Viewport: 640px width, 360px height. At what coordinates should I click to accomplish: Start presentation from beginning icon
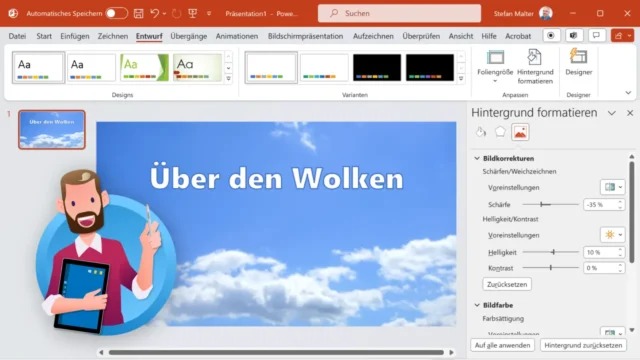click(193, 13)
